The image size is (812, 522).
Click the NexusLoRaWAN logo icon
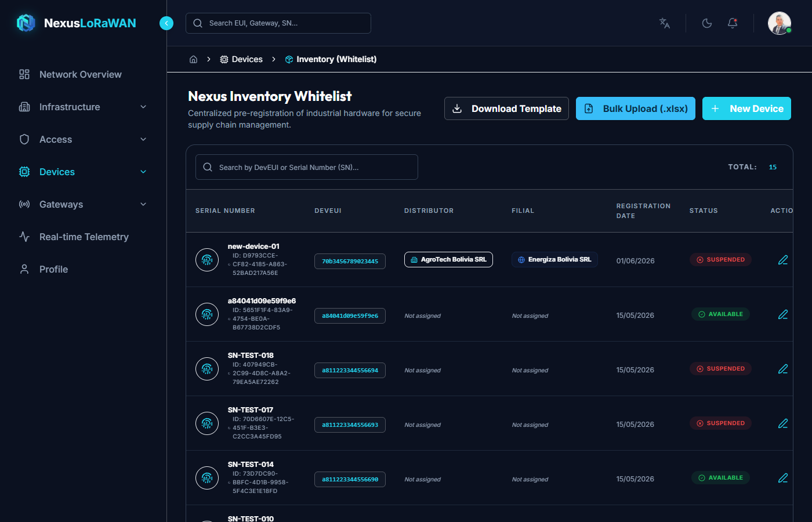click(x=26, y=23)
